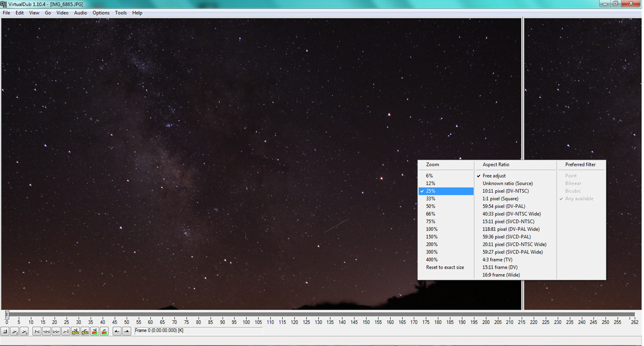This screenshot has height=346, width=644.
Task: Jump to the end of the video
Action: point(65,331)
